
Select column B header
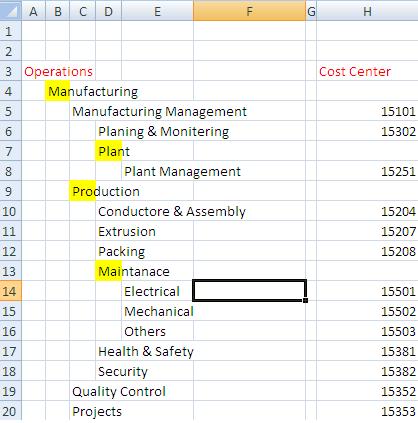tap(58, 11)
